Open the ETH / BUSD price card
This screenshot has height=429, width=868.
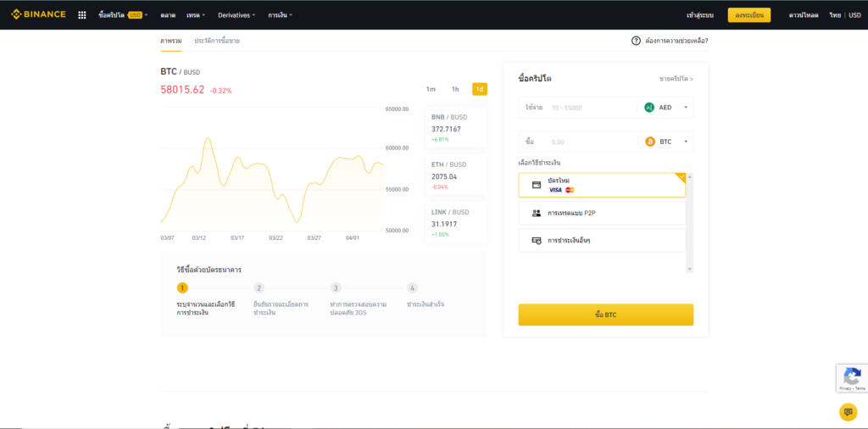(x=455, y=175)
